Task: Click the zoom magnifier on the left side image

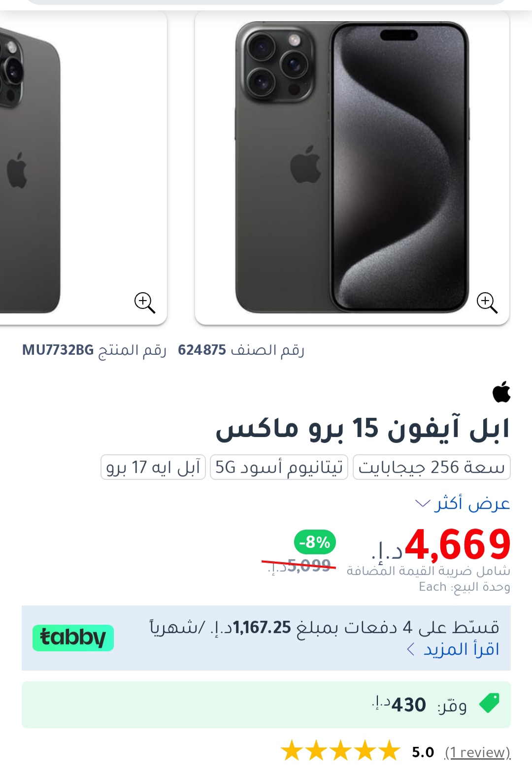Action: pos(145,302)
